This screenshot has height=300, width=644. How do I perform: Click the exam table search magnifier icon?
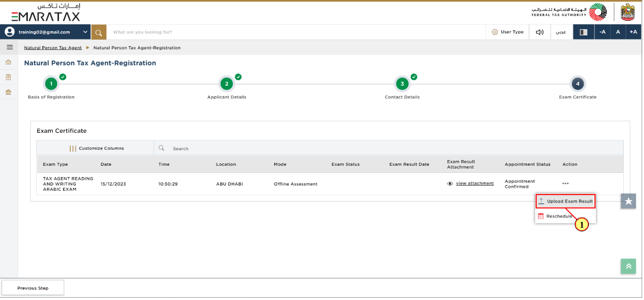click(161, 148)
